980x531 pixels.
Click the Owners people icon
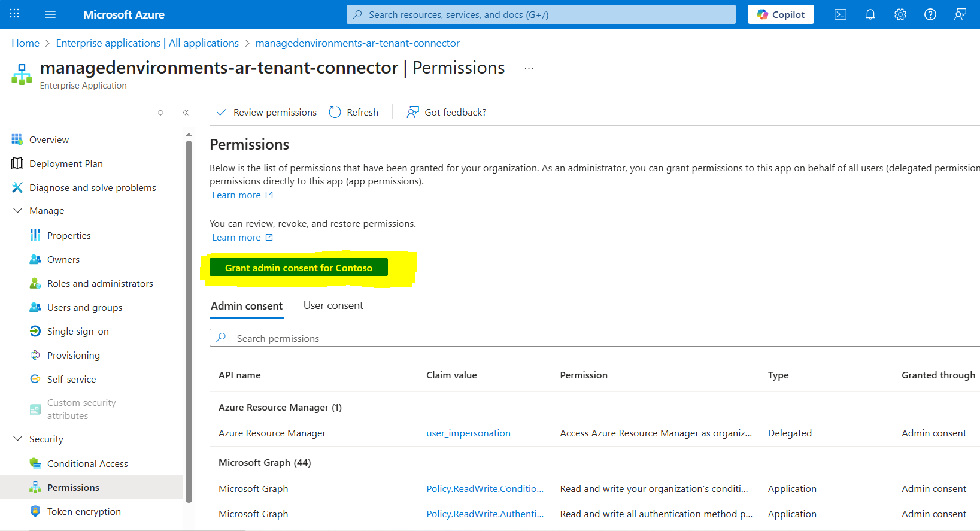coord(35,259)
